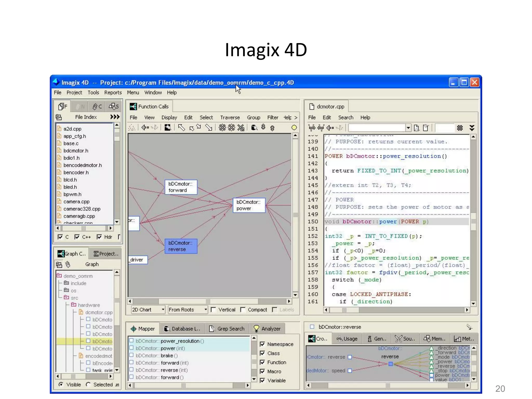532x399 pixels.
Task: Click the hash grid icon in editor toolbar
Action: 460,128
